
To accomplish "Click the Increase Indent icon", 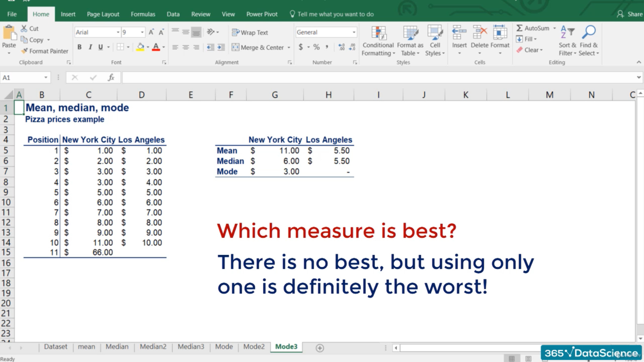I will point(221,47).
